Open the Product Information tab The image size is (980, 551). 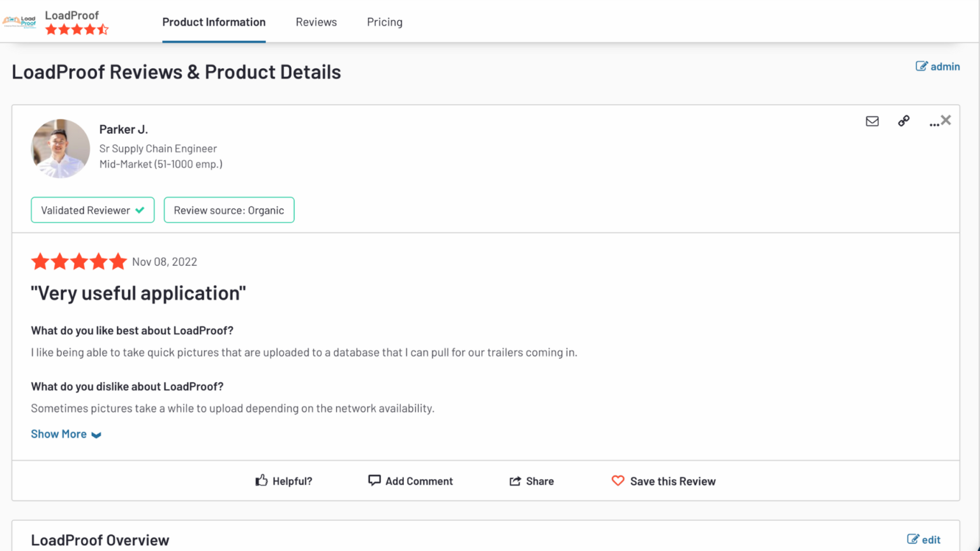point(214,22)
